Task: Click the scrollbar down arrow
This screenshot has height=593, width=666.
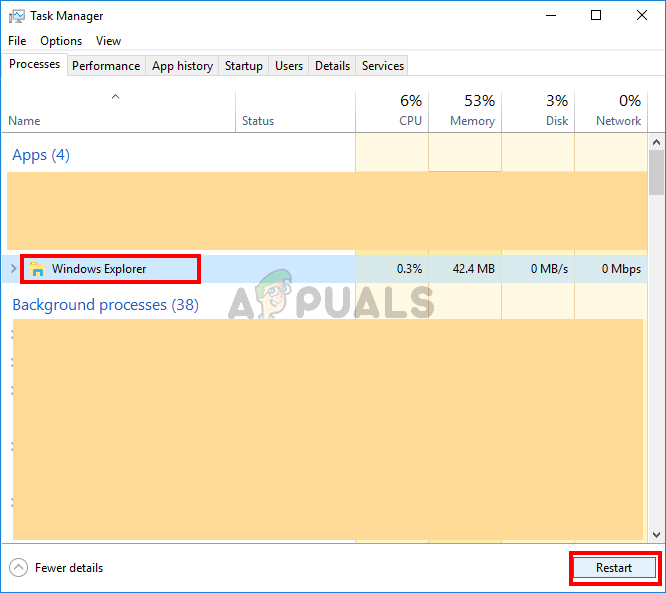Action: [656, 534]
